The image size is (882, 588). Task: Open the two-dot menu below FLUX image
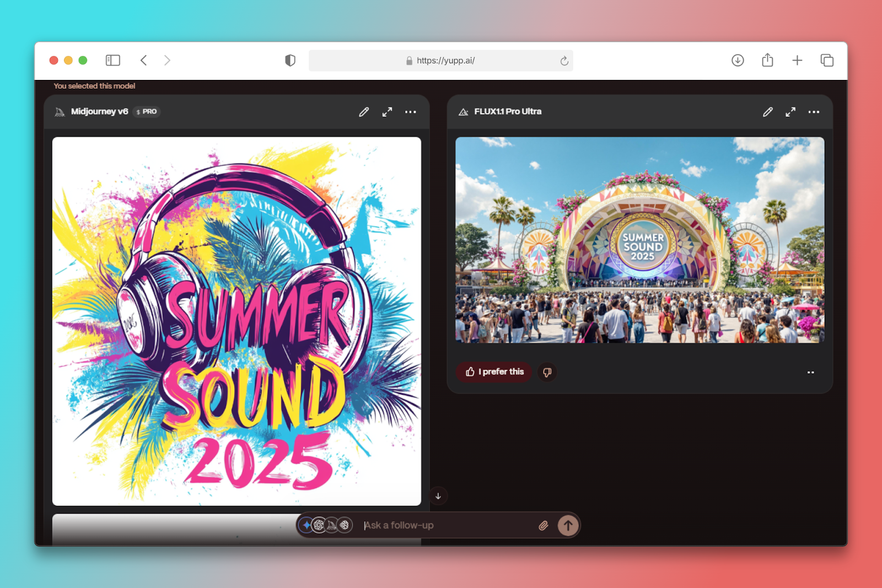(x=810, y=373)
